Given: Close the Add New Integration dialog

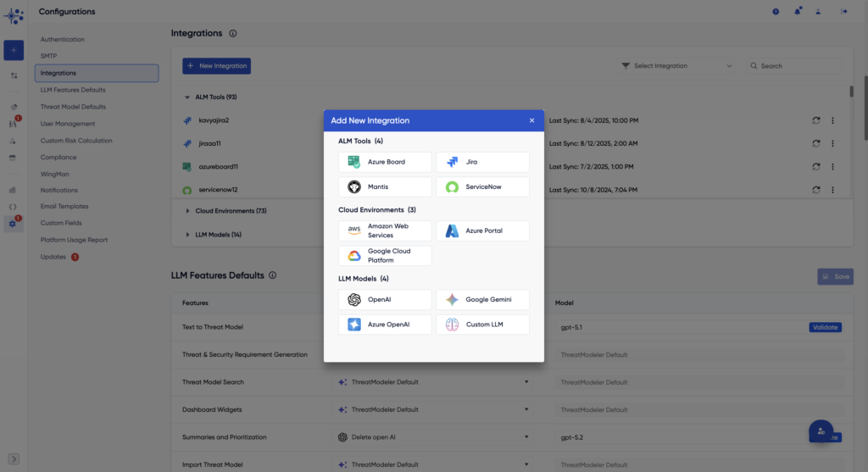Looking at the screenshot, I should [x=531, y=120].
